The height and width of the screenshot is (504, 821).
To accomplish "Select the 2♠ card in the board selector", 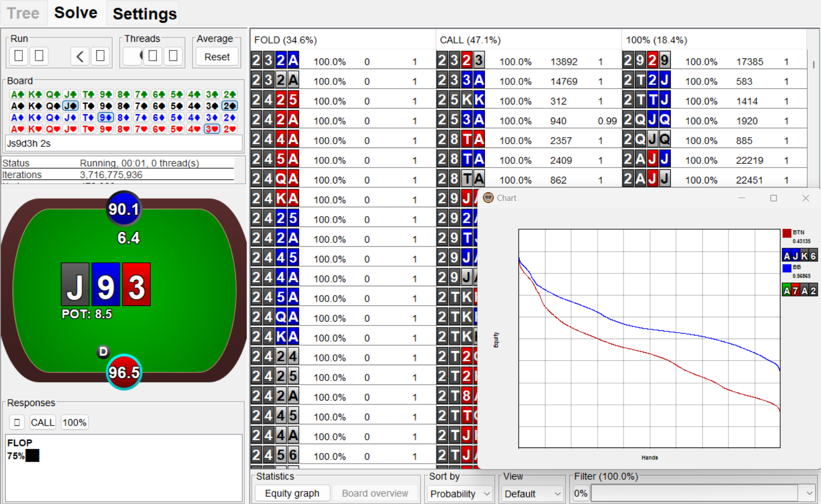I will tap(231, 106).
